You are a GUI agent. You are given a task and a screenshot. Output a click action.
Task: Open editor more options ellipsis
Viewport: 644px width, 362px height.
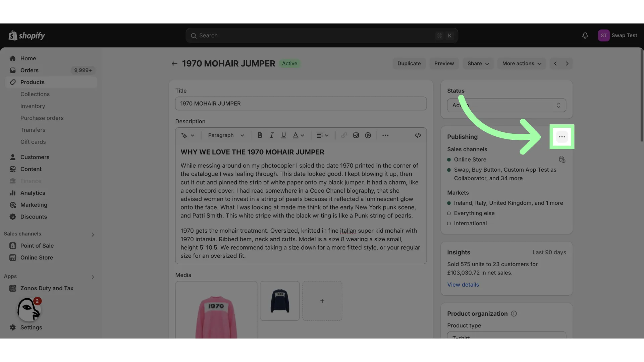[x=385, y=135]
